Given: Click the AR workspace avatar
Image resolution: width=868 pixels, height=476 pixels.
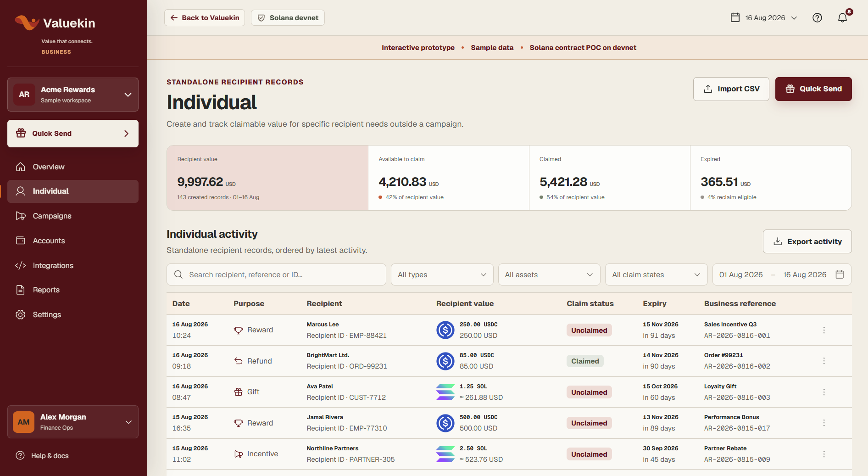Looking at the screenshot, I should [x=24, y=95].
